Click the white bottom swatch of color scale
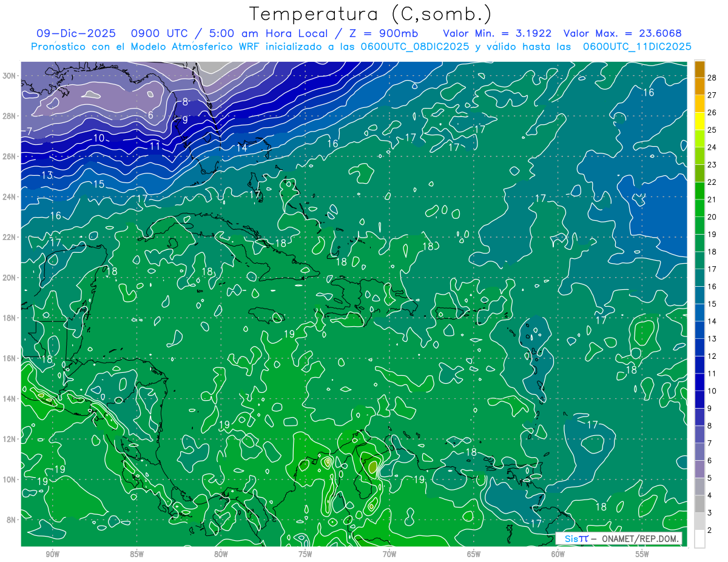The height and width of the screenshot is (562, 728). coord(699,539)
